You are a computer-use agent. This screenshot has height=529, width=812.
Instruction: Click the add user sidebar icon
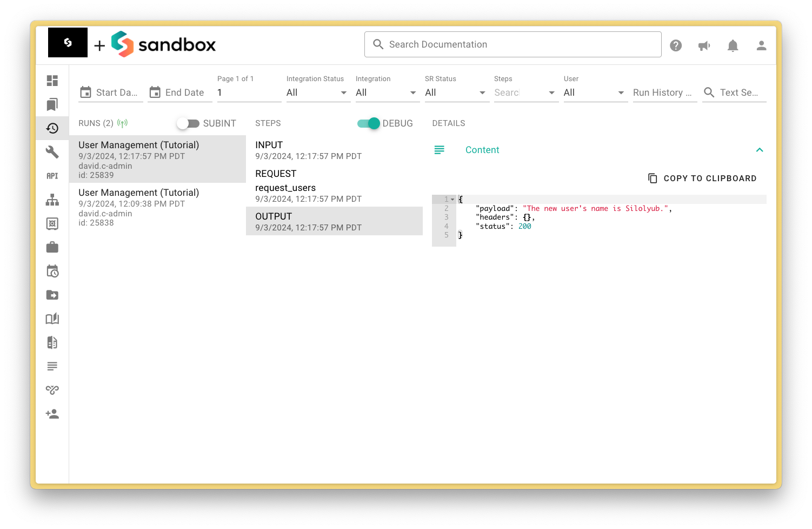52,414
